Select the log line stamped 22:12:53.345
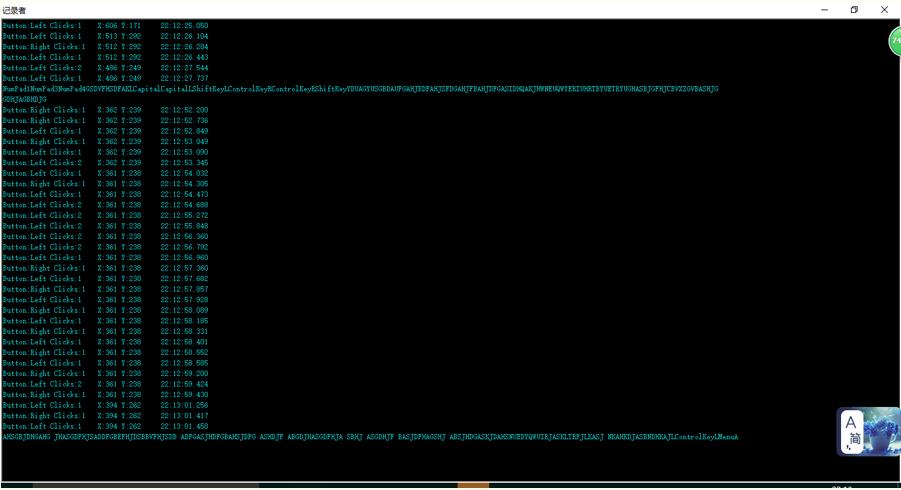The width and height of the screenshot is (901, 490). point(105,163)
